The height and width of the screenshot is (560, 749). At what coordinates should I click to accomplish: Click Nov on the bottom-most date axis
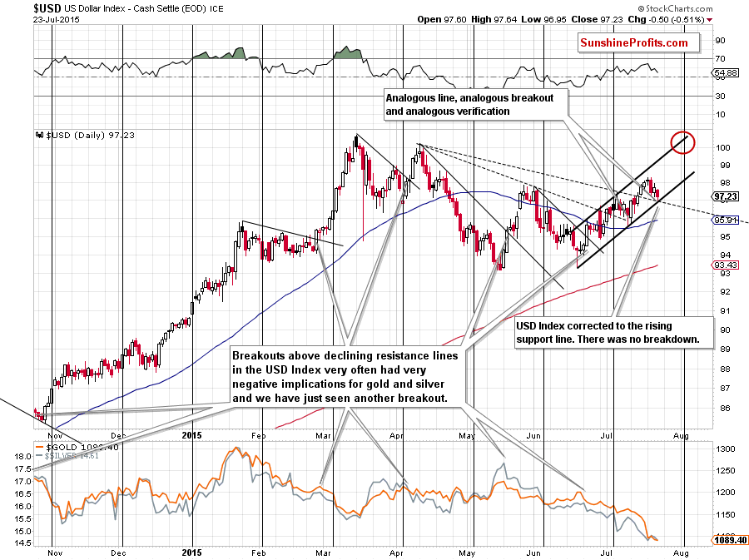pyautogui.click(x=55, y=553)
